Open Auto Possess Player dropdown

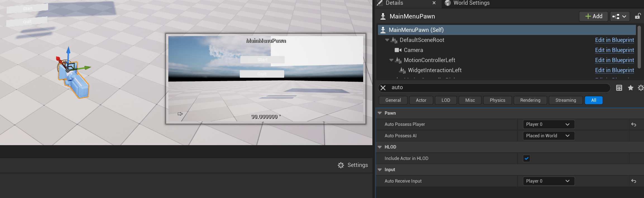[549, 124]
